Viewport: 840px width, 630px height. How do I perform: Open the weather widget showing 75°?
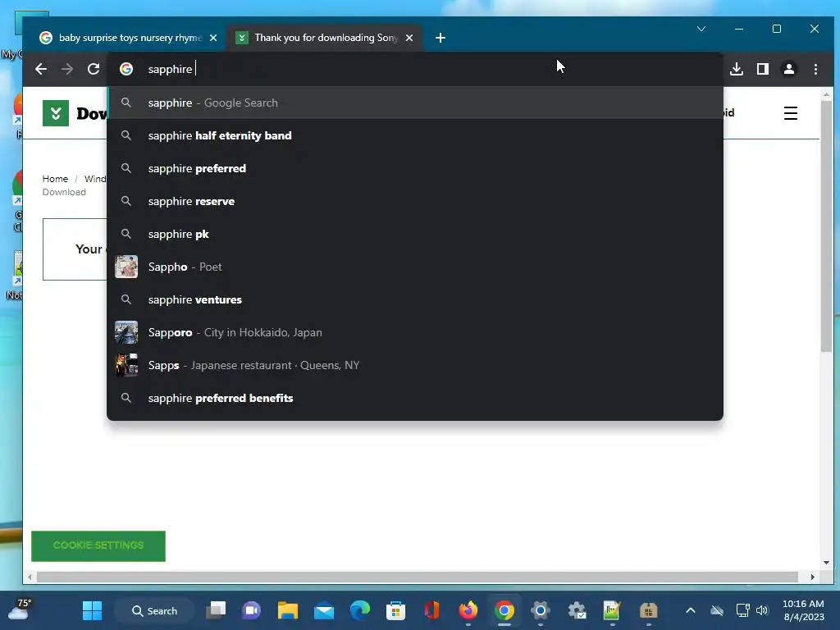(x=20, y=609)
